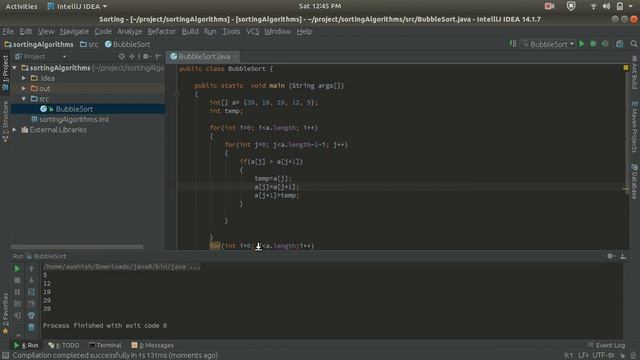Expand the .idea folder
640x360 pixels.
click(24, 78)
